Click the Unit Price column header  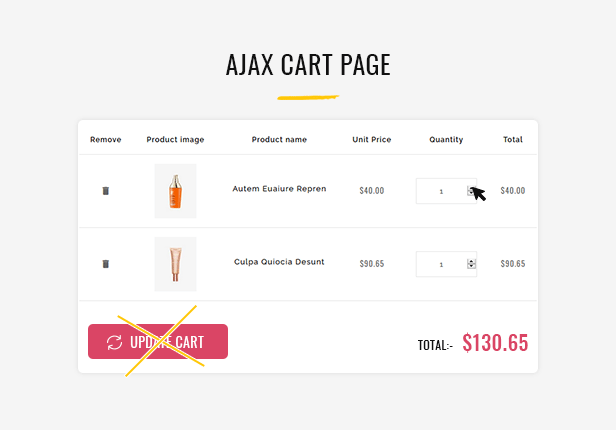point(372,139)
